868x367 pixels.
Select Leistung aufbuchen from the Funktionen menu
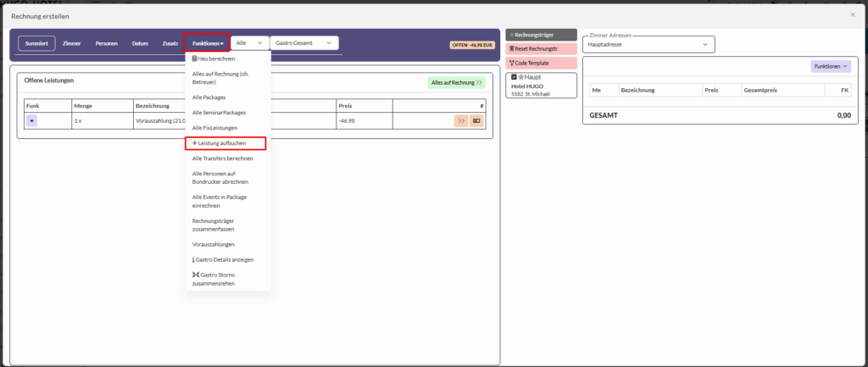[225, 143]
